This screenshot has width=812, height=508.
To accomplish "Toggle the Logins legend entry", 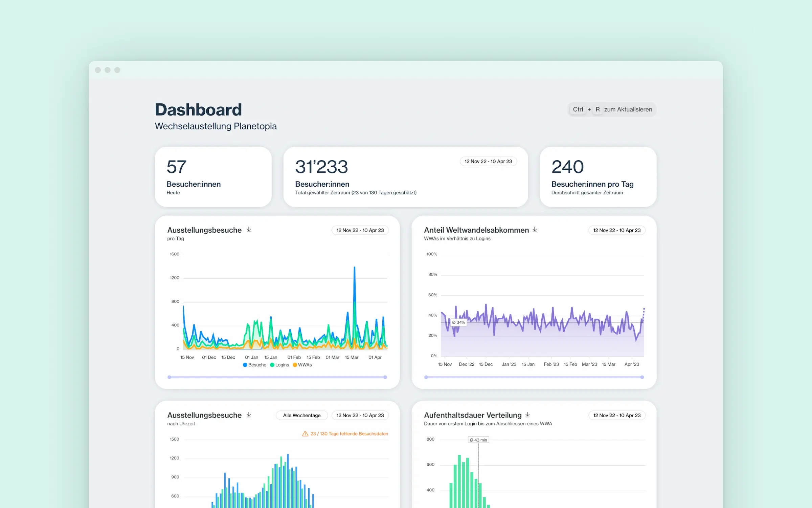I will pos(279,365).
